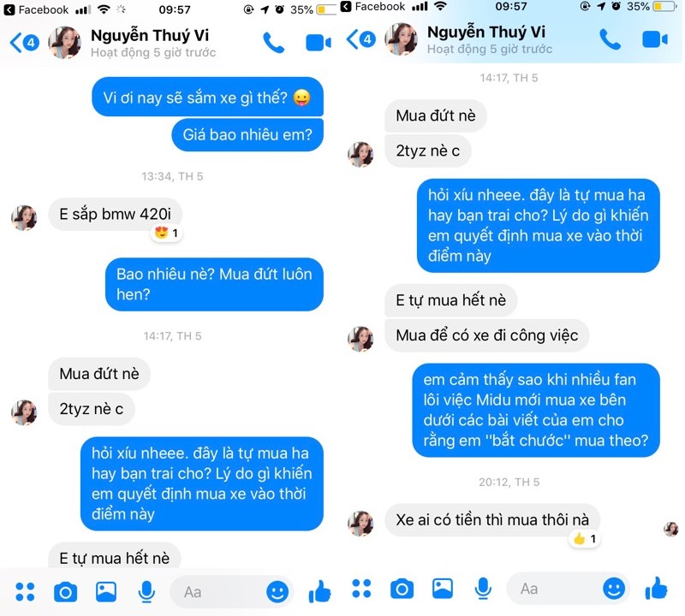Open camera in left chat toolbar
685x616 pixels.
click(66, 592)
